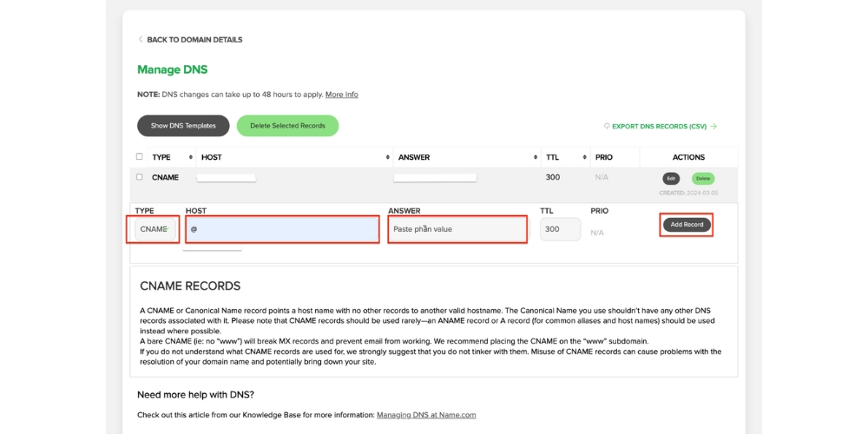868x434 pixels.
Task: Sort records by the ANSWER column arrows
Action: pos(536,157)
